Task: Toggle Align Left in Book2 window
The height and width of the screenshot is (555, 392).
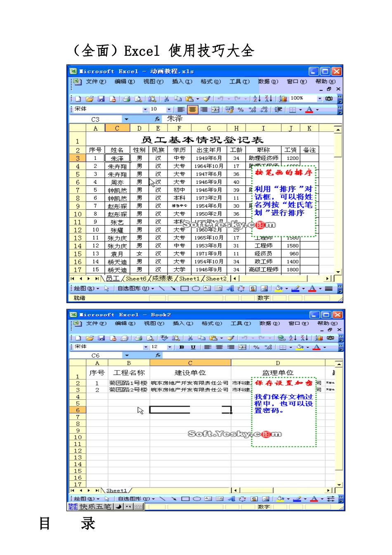Action: click(208, 347)
